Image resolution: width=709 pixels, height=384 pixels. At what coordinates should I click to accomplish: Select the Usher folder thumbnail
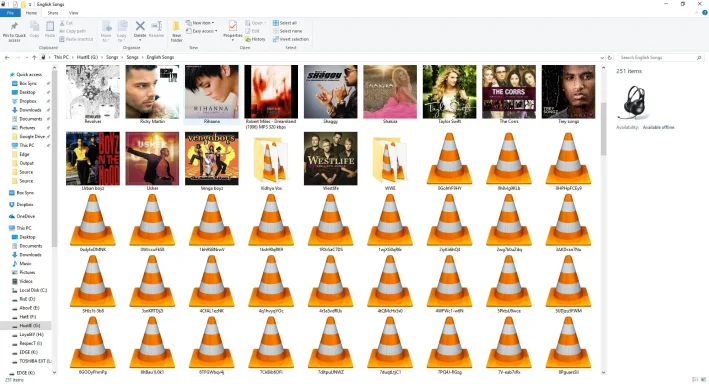click(152, 161)
